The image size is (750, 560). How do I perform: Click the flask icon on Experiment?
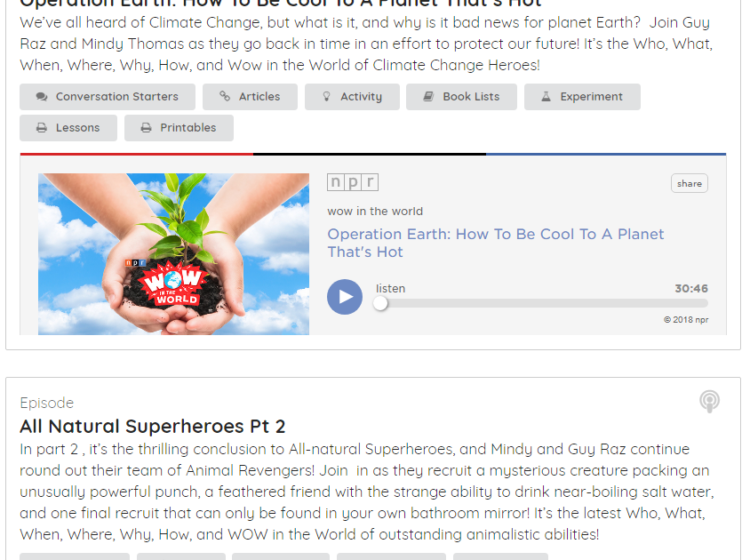tap(546, 97)
